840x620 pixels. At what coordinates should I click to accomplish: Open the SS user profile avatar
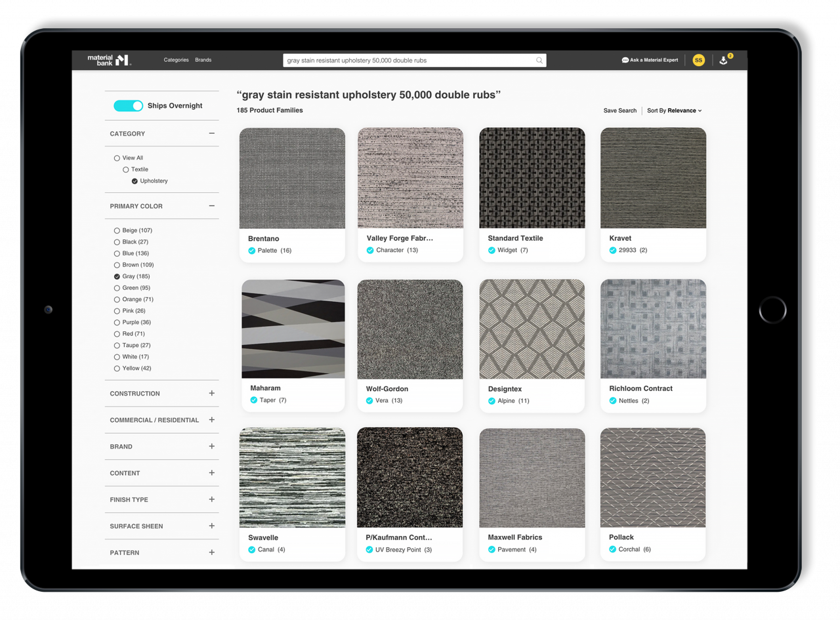click(x=698, y=60)
